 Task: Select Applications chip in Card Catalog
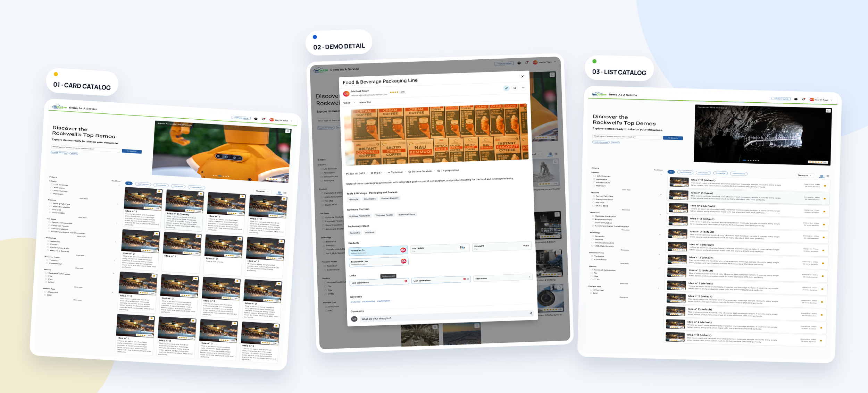[143, 184]
